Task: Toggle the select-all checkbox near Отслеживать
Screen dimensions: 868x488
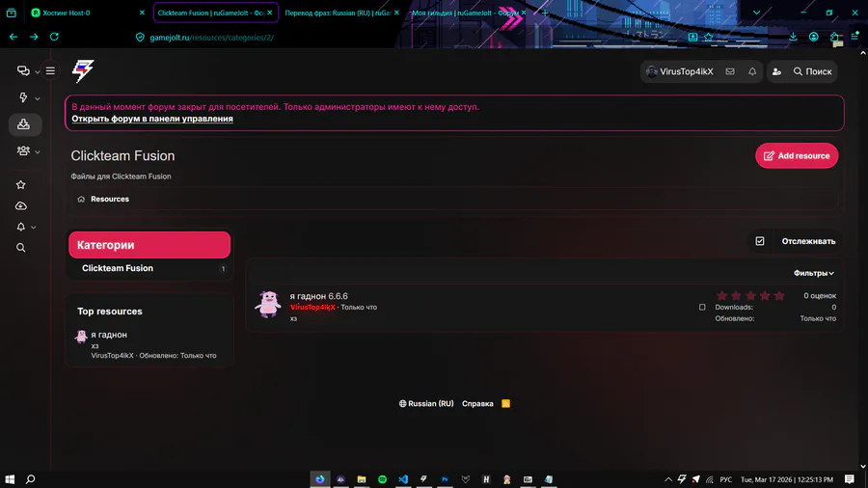Action: click(x=760, y=241)
